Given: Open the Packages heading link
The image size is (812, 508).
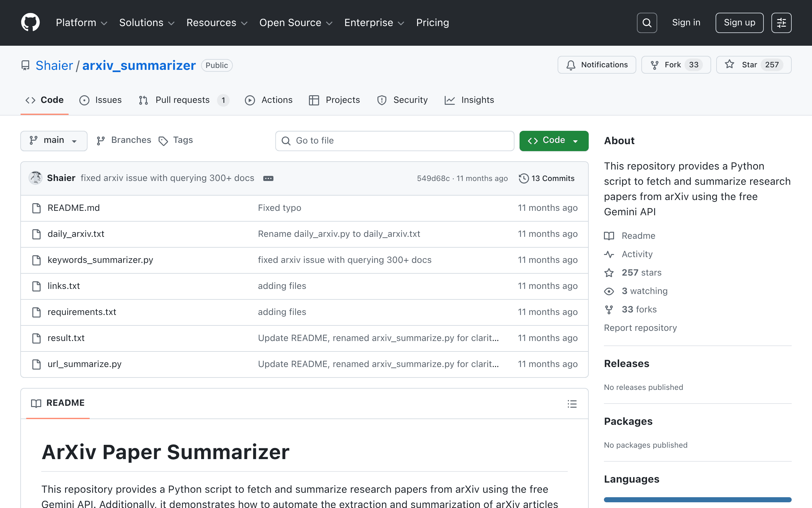Looking at the screenshot, I should coord(628,421).
